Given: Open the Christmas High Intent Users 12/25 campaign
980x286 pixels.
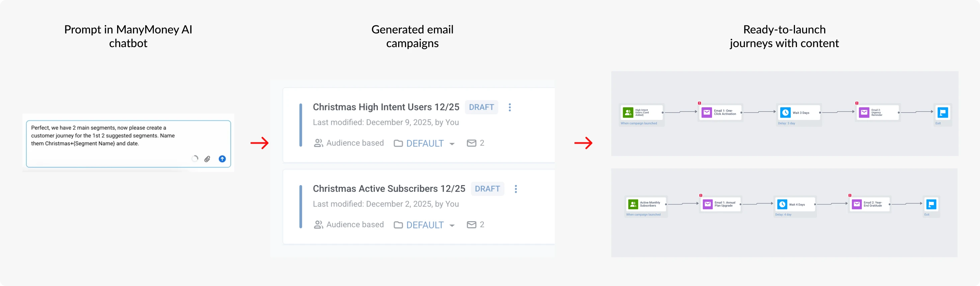Looking at the screenshot, I should coord(386,107).
